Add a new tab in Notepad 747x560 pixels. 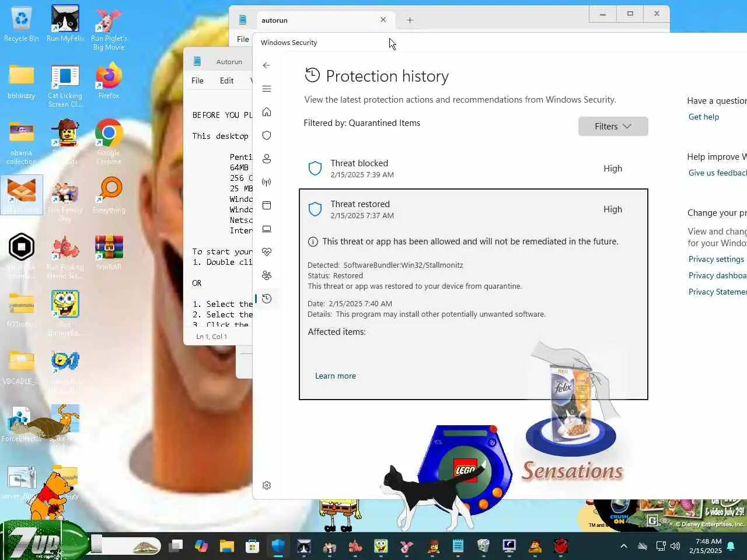click(410, 20)
